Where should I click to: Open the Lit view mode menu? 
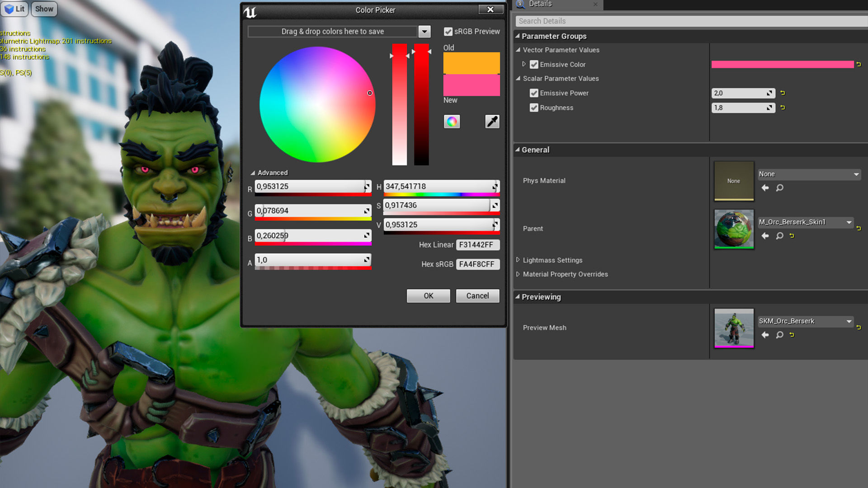tap(15, 9)
